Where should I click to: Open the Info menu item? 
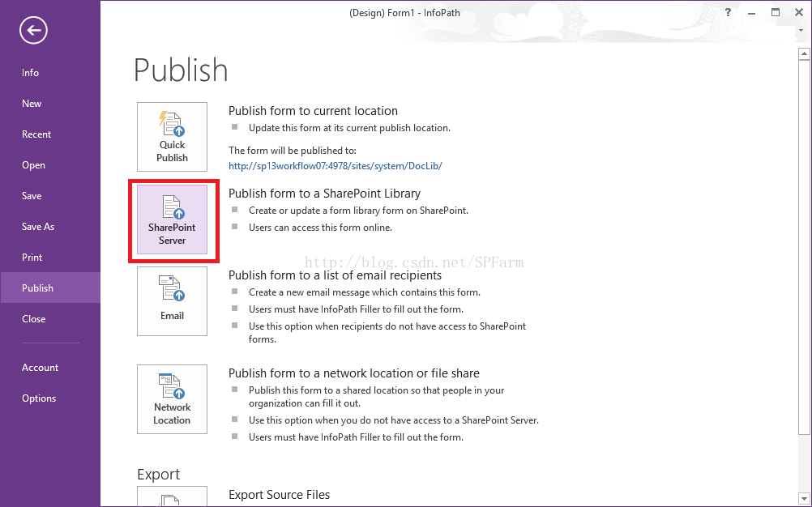(30, 73)
